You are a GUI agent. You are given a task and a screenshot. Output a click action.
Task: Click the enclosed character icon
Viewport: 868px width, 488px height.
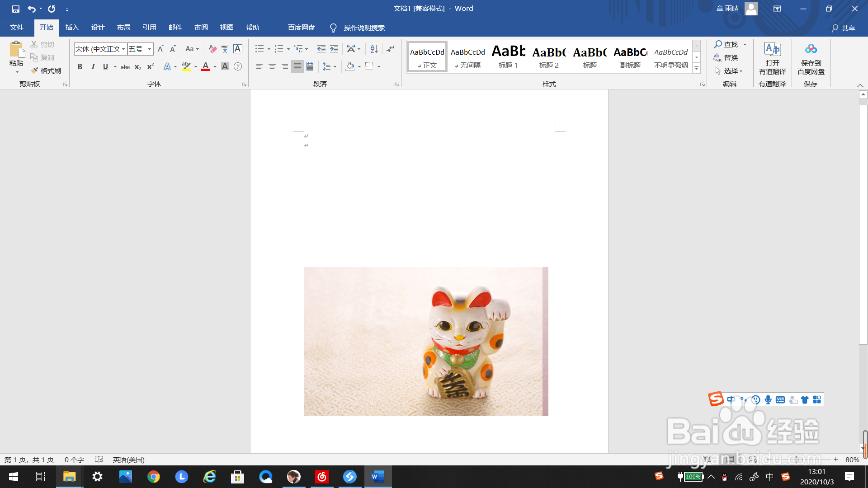tap(238, 67)
